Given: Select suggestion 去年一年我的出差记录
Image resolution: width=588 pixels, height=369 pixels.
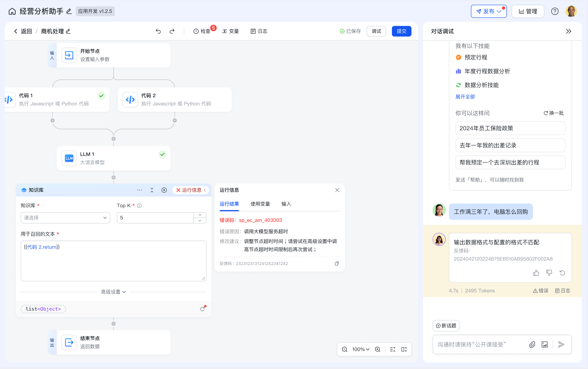Looking at the screenshot, I should coord(510,145).
